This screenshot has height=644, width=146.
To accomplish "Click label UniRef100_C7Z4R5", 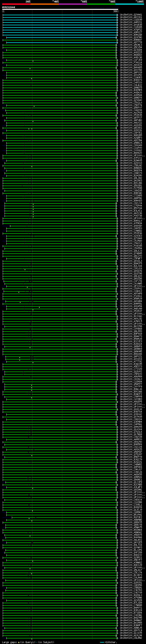I will (131, 196).
